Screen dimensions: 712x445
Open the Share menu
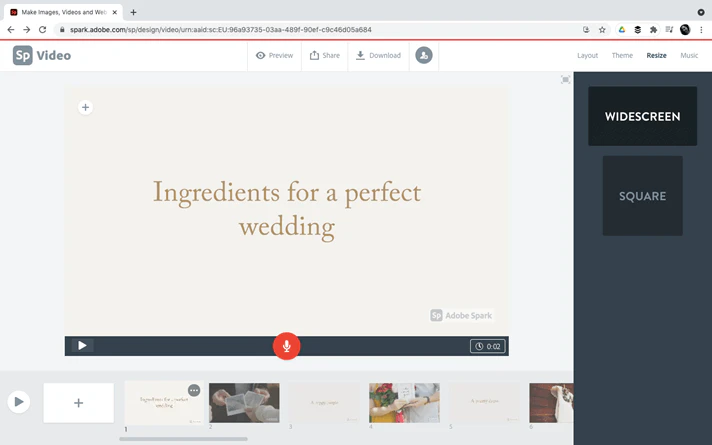point(325,55)
